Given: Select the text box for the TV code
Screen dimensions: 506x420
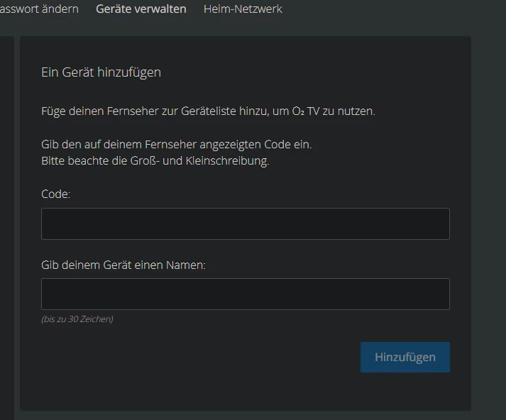Looking at the screenshot, I should pyautogui.click(x=245, y=223).
